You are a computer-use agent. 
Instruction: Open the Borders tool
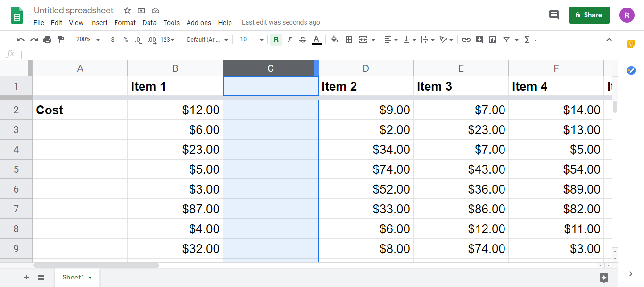349,40
